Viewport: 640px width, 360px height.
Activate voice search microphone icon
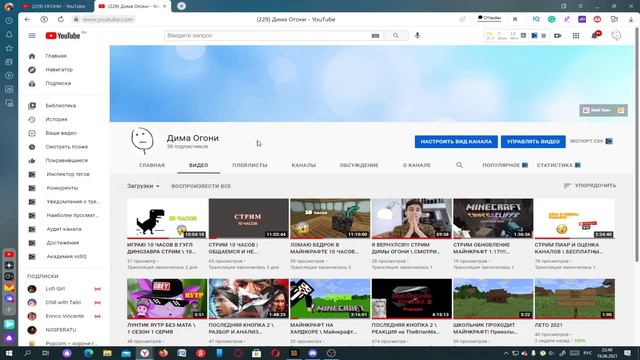pyautogui.click(x=417, y=36)
